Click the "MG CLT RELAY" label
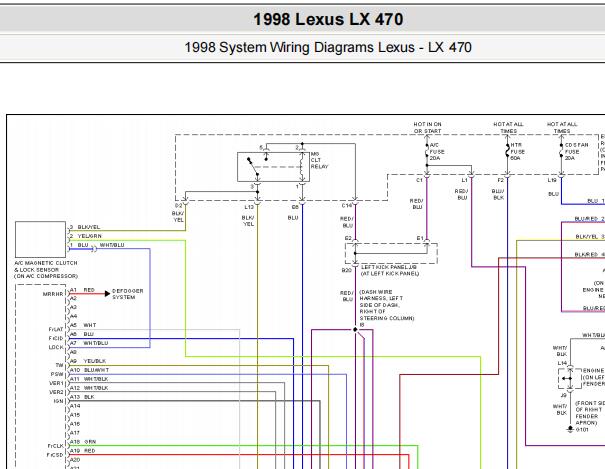Screen dimensions: 605x469 pos(319,160)
